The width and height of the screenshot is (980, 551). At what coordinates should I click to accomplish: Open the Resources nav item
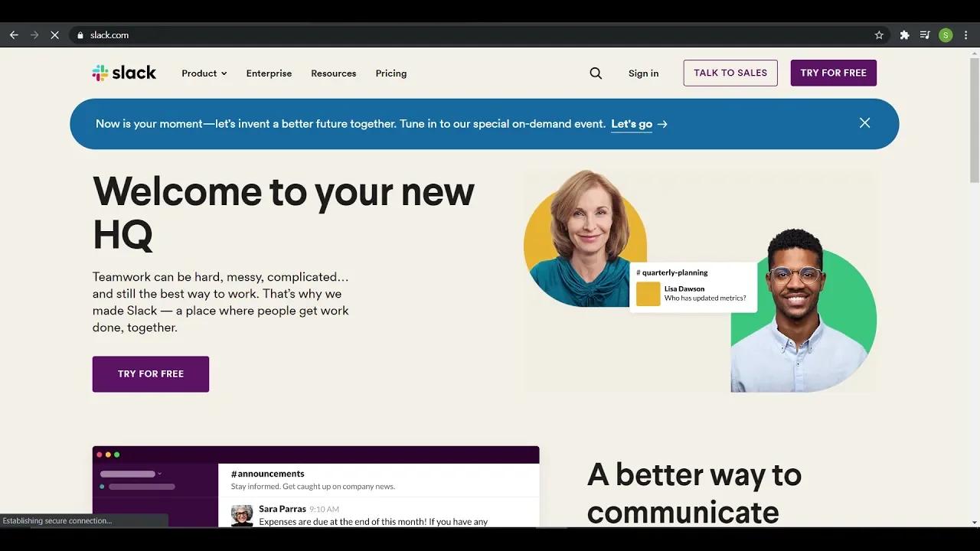point(333,73)
